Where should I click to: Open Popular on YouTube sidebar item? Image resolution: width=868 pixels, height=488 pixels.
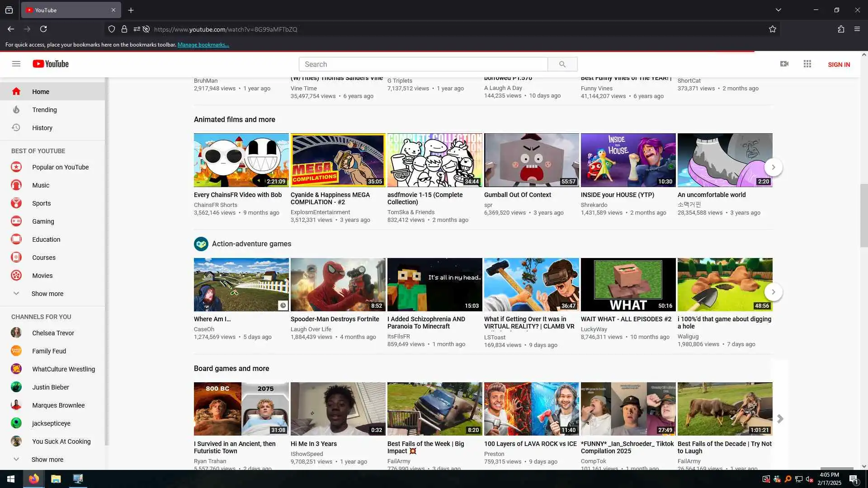pyautogui.click(x=60, y=167)
